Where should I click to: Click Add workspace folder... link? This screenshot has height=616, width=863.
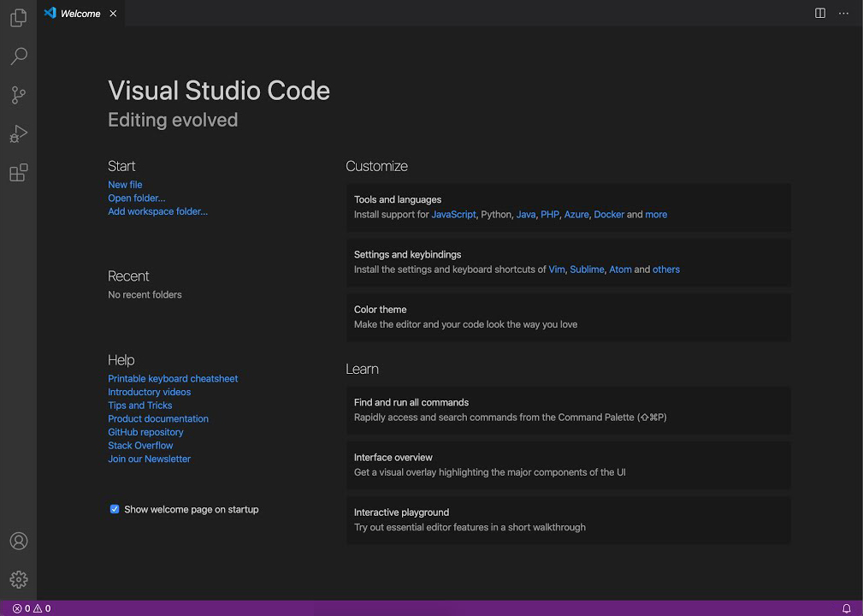point(158,211)
